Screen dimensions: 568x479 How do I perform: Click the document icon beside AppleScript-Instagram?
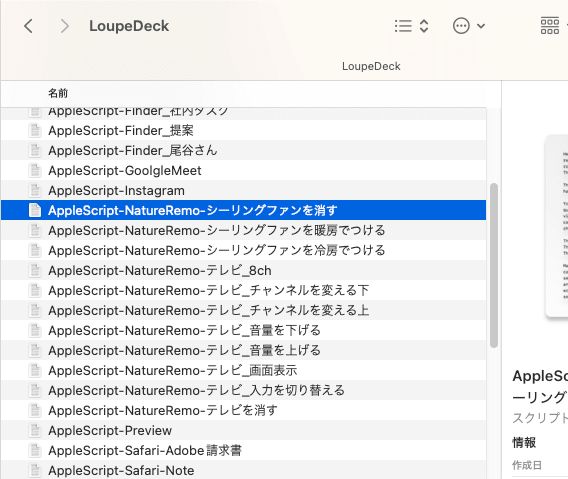[x=35, y=190]
